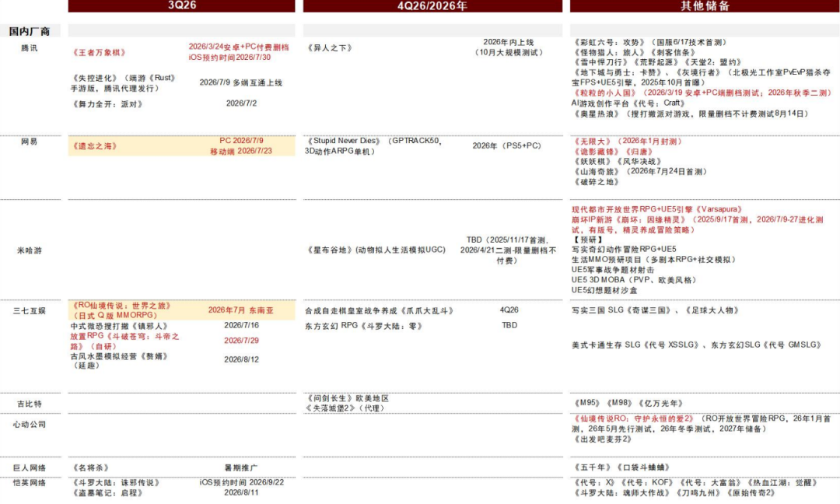The image size is (840, 504).
Task: Click the "《问剑长生》欧美地区" line
Action: click(347, 398)
